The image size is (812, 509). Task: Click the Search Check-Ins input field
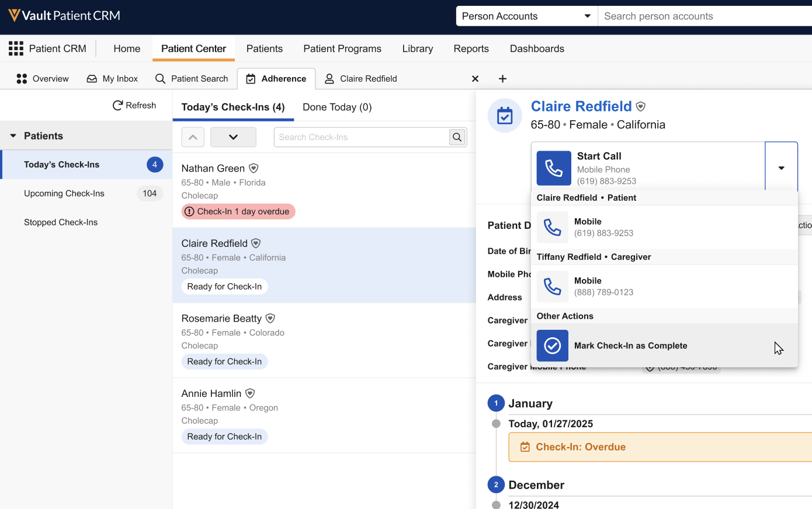pos(361,137)
